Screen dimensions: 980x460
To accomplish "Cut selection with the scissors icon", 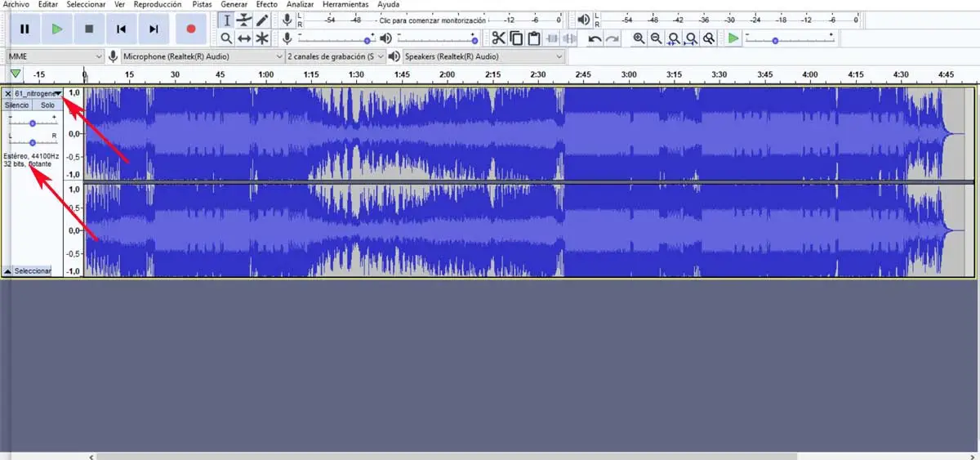I will point(498,38).
